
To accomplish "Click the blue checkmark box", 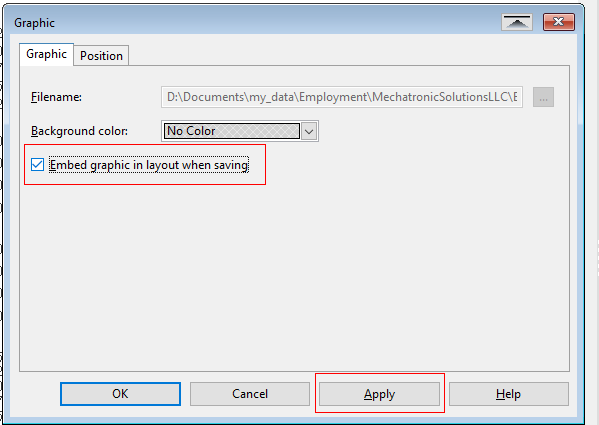I will (37, 165).
